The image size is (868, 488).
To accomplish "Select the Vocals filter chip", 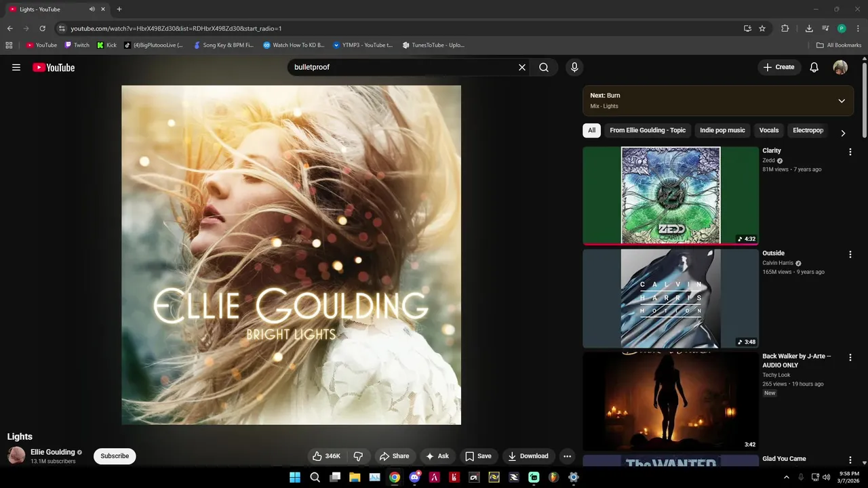I will [x=769, y=130].
